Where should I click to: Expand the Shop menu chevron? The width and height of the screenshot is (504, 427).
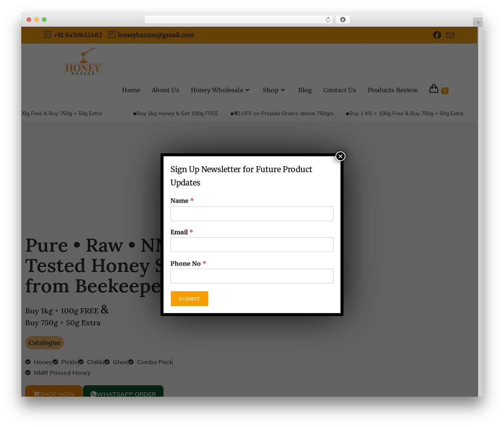283,90
